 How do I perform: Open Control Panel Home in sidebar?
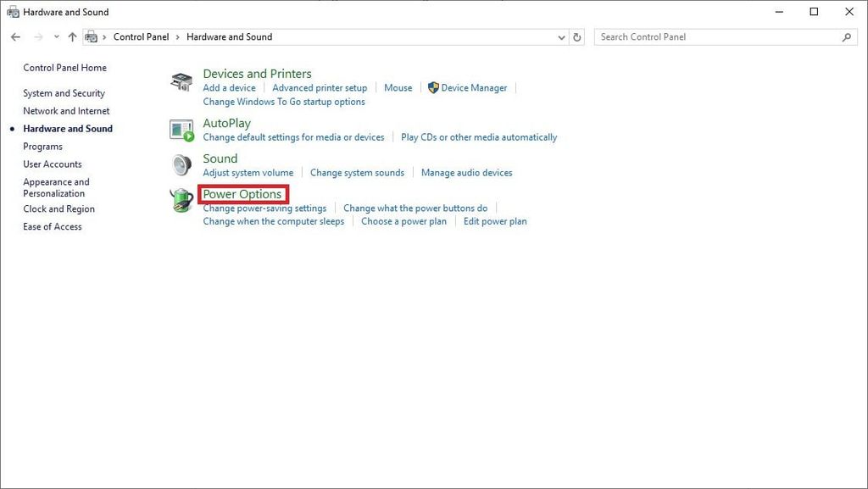tap(64, 68)
